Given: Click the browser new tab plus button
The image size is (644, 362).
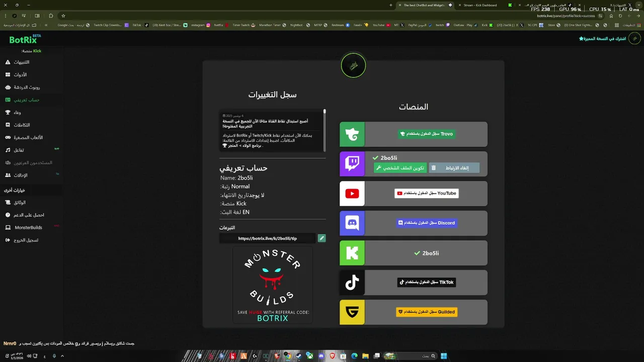Looking at the screenshot, I should tap(391, 5).
